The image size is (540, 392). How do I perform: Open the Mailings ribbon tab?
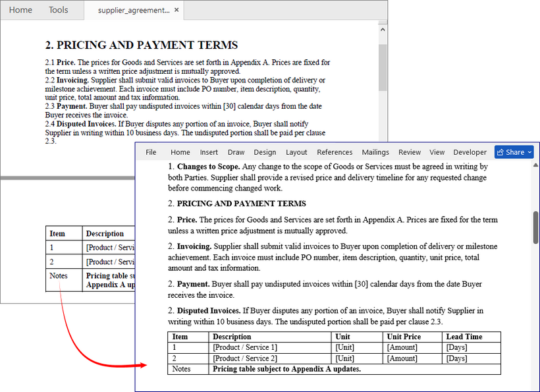375,152
